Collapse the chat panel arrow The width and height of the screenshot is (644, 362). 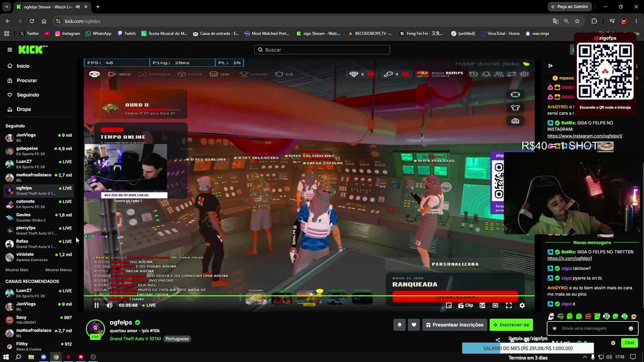(x=550, y=66)
